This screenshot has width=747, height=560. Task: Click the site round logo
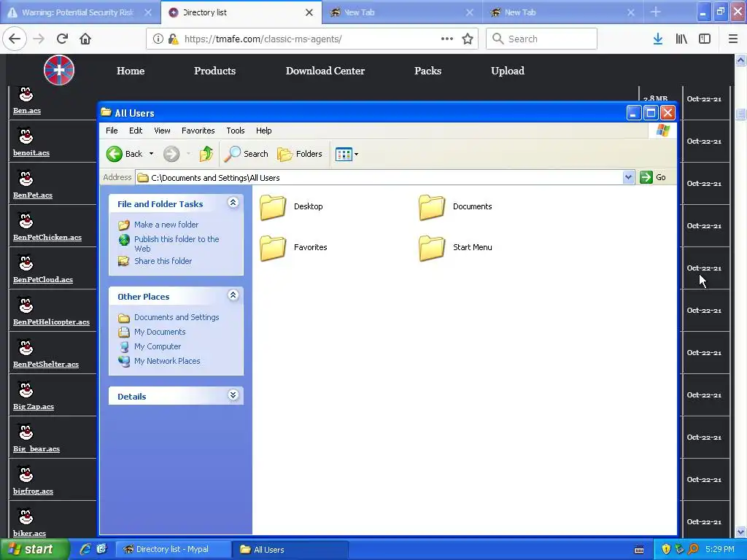coord(59,70)
